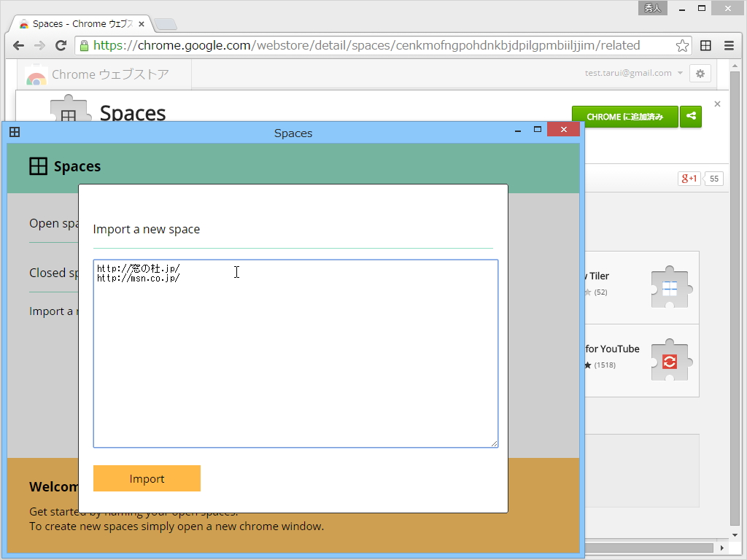Click the horizontal scrollbar right arrow

tap(721, 548)
